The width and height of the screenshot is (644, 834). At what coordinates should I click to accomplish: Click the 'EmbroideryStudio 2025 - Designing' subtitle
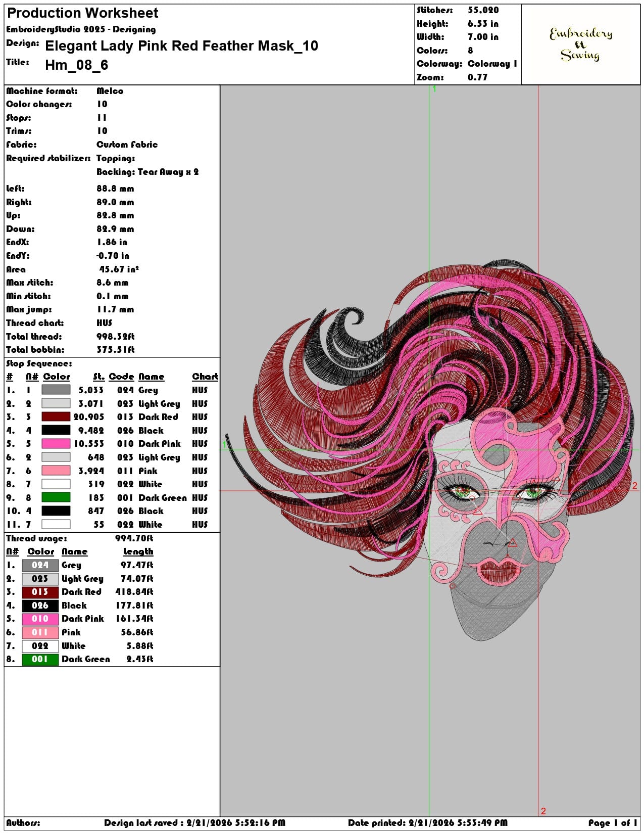pyautogui.click(x=81, y=29)
